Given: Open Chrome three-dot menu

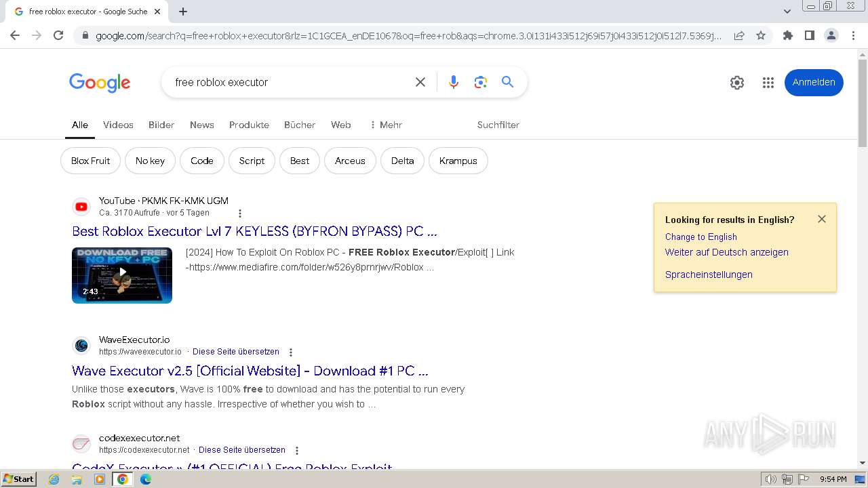Looking at the screenshot, I should pyautogui.click(x=853, y=35).
